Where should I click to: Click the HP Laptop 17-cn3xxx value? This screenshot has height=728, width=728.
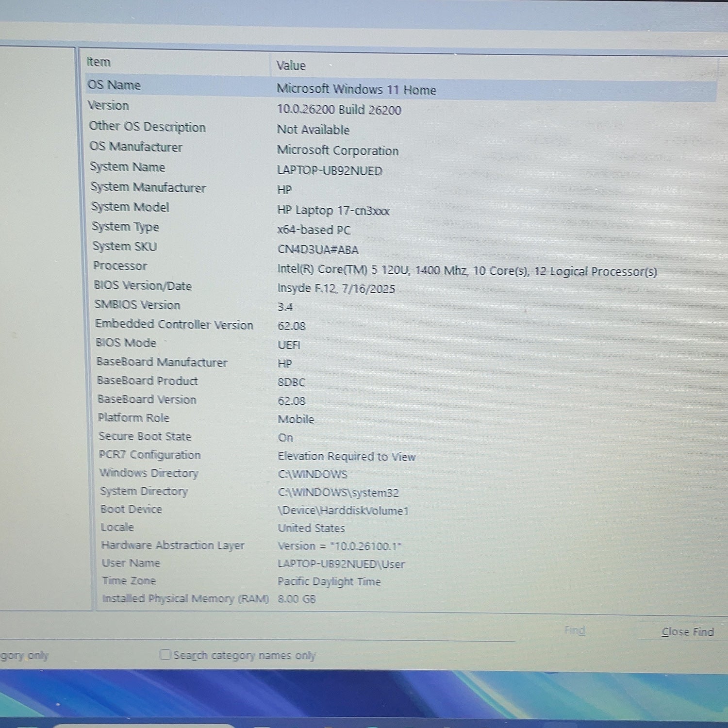[x=333, y=211]
